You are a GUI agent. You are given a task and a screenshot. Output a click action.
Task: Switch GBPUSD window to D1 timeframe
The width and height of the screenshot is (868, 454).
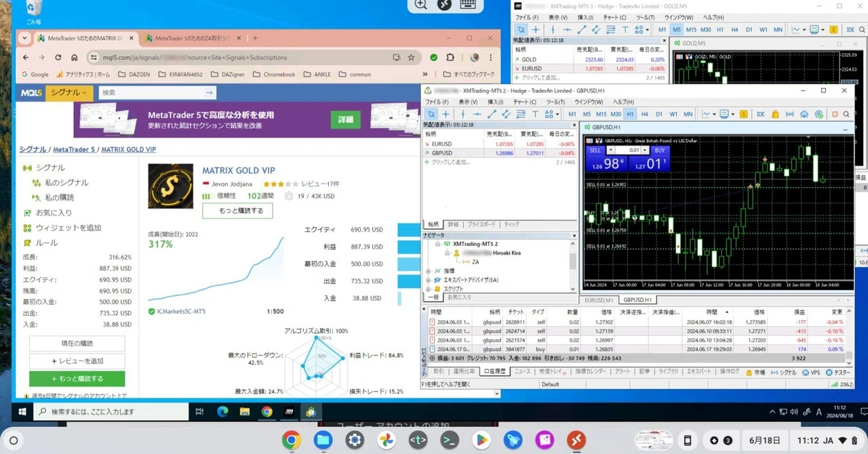658,114
